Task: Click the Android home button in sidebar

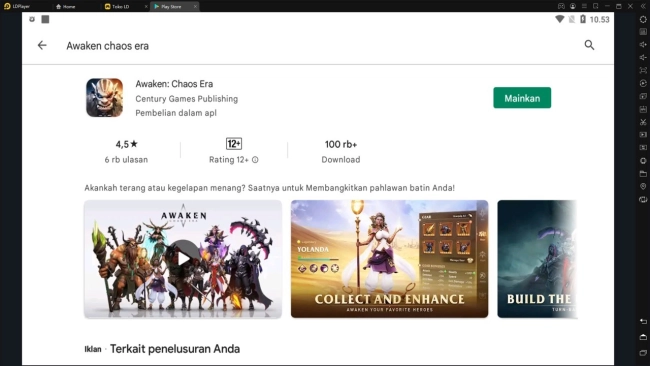Action: pos(643,337)
